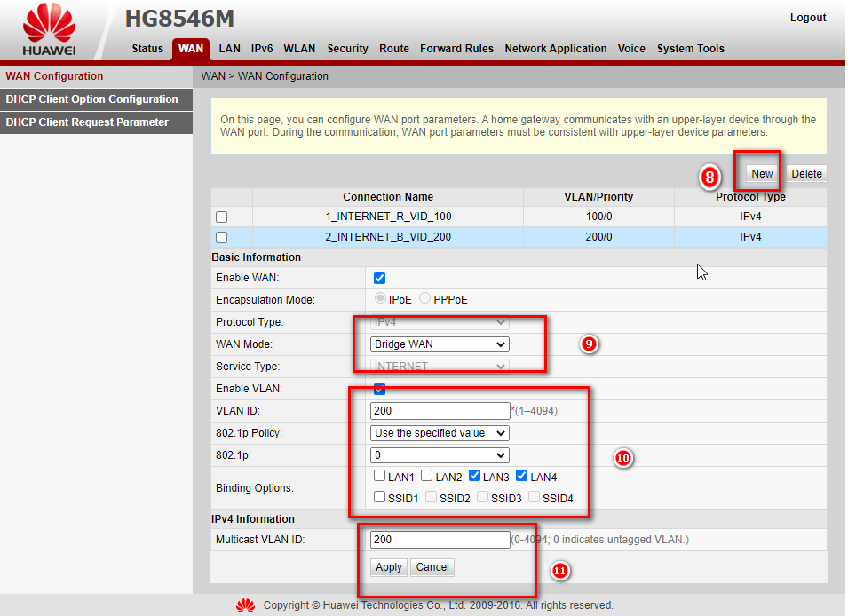Viewport: 848px width, 616px height.
Task: Toggle the Enable WAN checkbox
Action: pos(380,278)
